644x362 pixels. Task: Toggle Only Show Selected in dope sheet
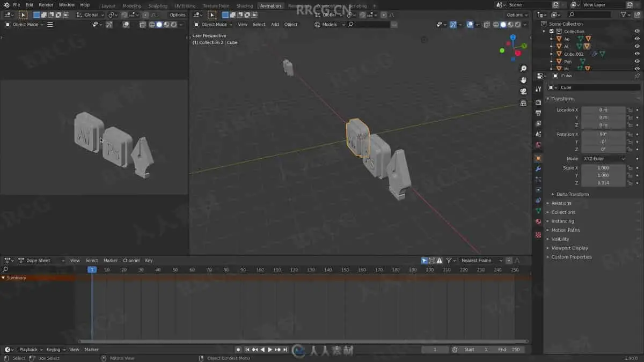(424, 261)
